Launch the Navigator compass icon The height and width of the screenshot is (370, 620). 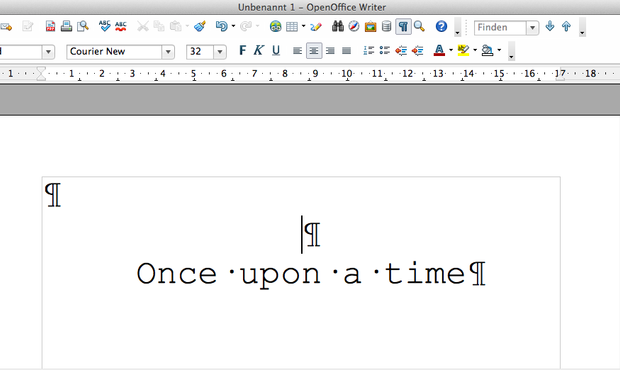(354, 26)
